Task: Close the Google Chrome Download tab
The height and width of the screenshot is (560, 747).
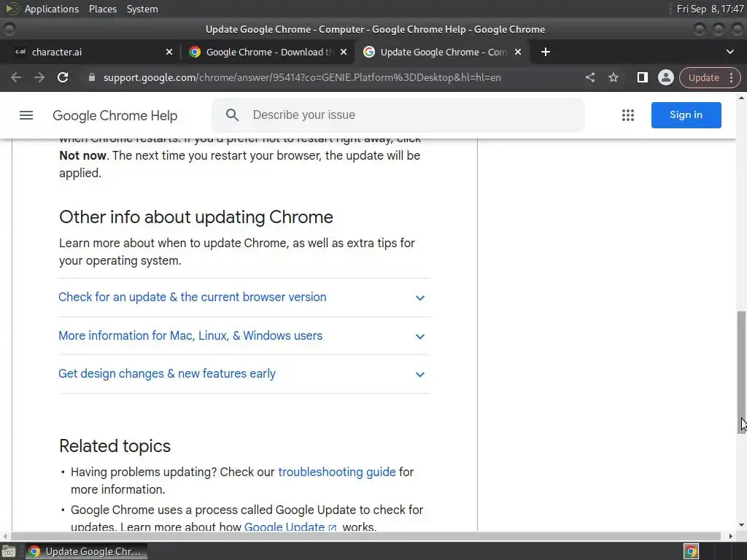Action: click(x=344, y=52)
